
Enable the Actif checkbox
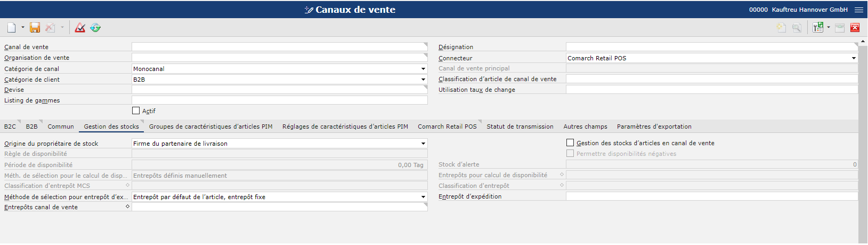coord(136,110)
